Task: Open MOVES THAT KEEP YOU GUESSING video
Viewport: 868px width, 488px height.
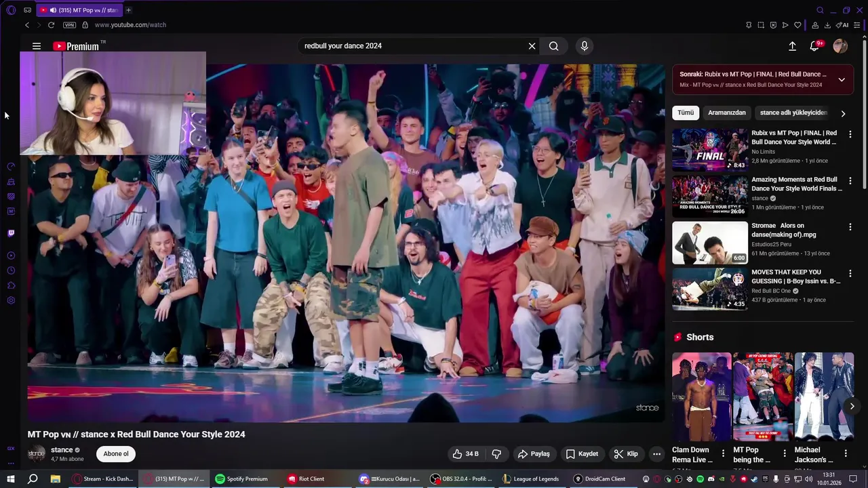Action: [795, 277]
